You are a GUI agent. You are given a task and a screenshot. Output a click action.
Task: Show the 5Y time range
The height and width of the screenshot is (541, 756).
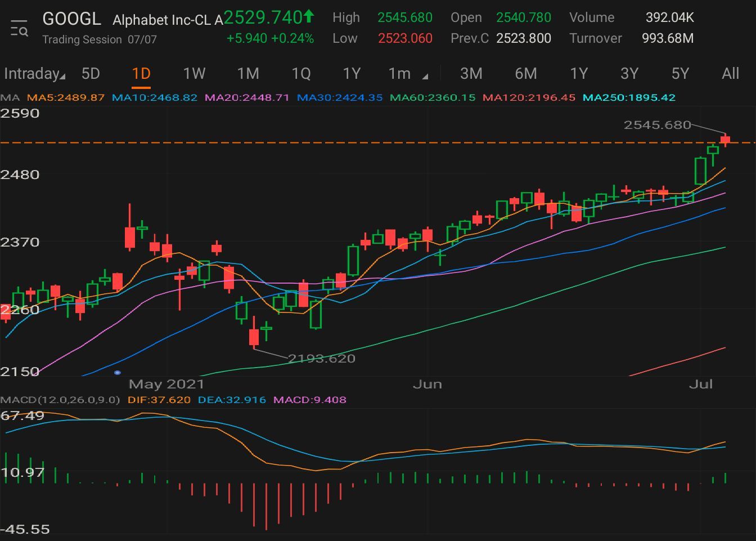pyautogui.click(x=680, y=74)
